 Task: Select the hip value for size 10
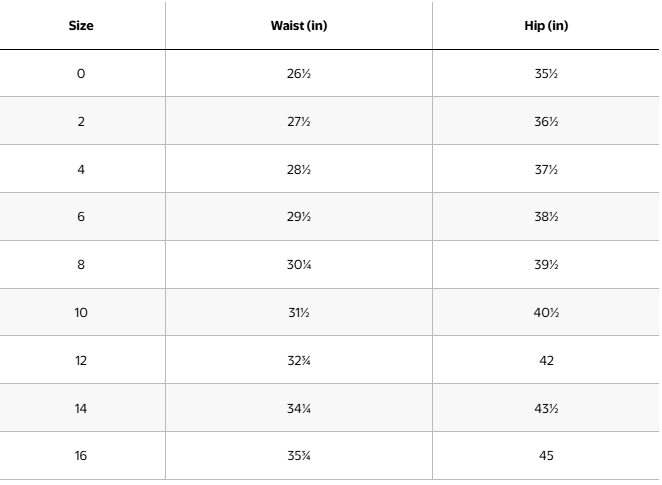click(x=546, y=313)
